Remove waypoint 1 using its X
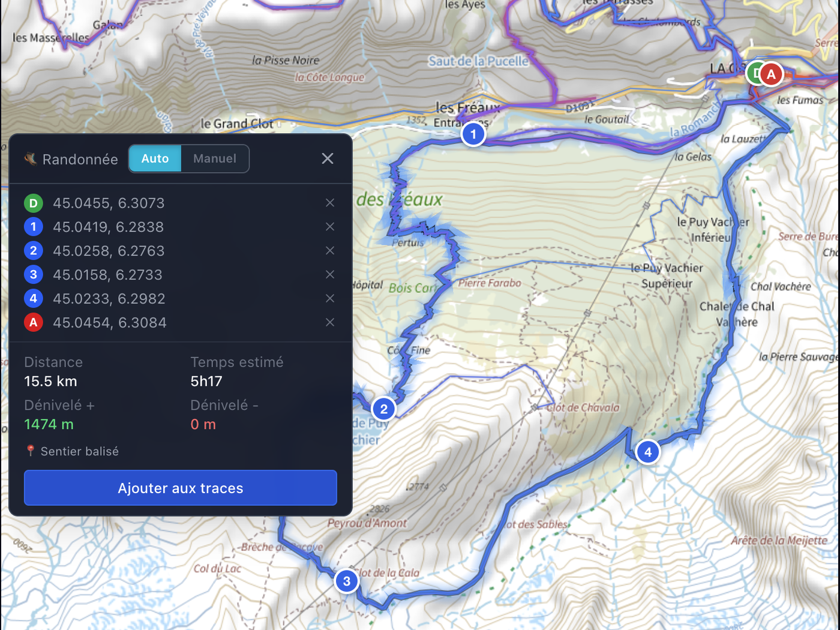 [x=330, y=227]
